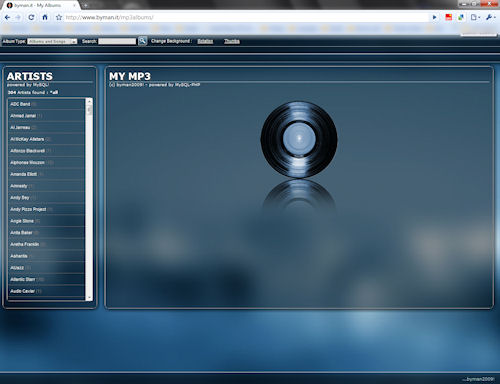Viewport: 500px width, 384px height.
Task: Open the browser home icon
Action: 45,17
